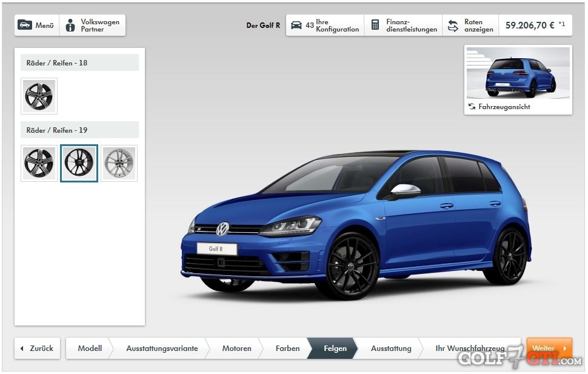Click the Räder / Reifen - 19 header
The width and height of the screenshot is (588, 374).
[79, 130]
